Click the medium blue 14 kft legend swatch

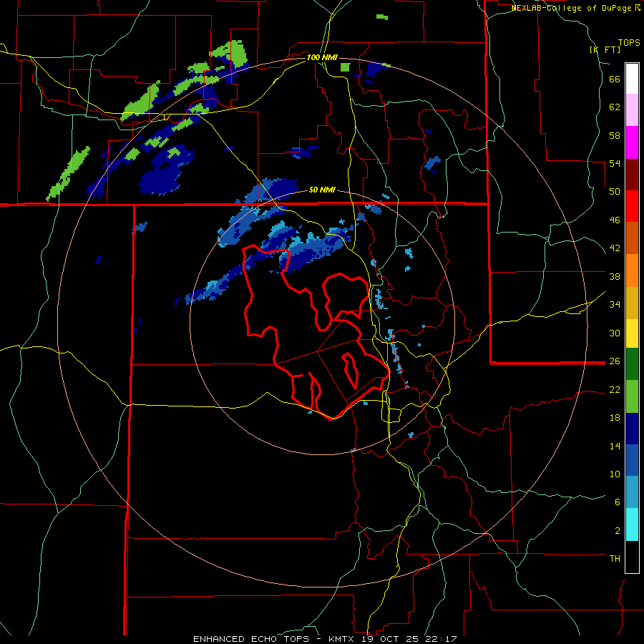pyautogui.click(x=632, y=460)
